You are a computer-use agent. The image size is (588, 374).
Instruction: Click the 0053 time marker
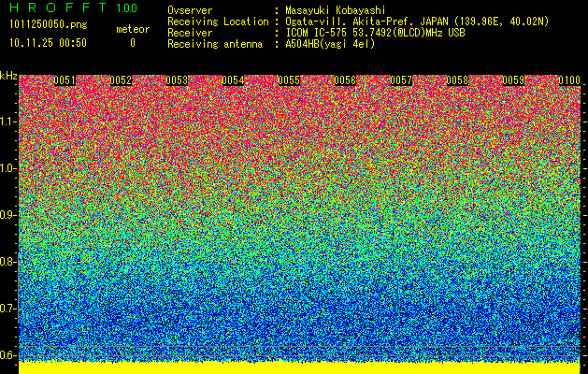(177, 80)
